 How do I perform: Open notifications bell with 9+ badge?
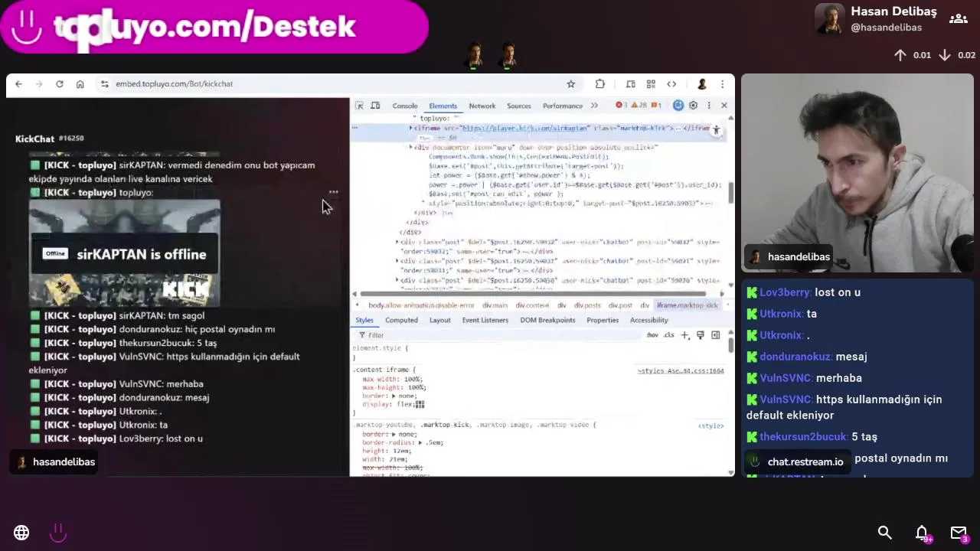click(x=923, y=533)
